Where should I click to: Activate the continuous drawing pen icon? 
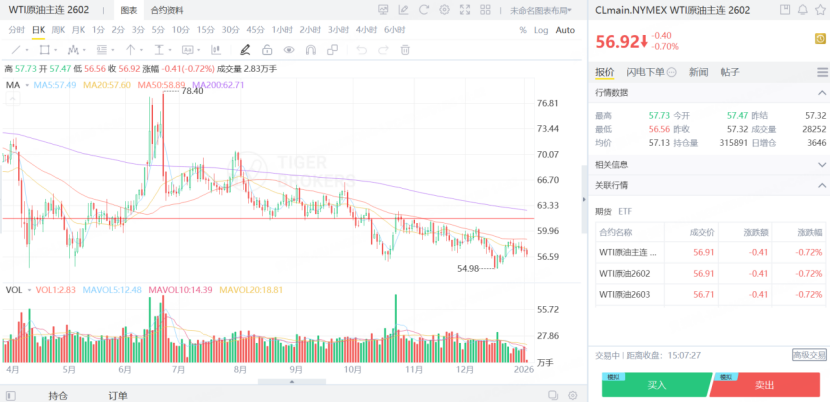click(245, 50)
